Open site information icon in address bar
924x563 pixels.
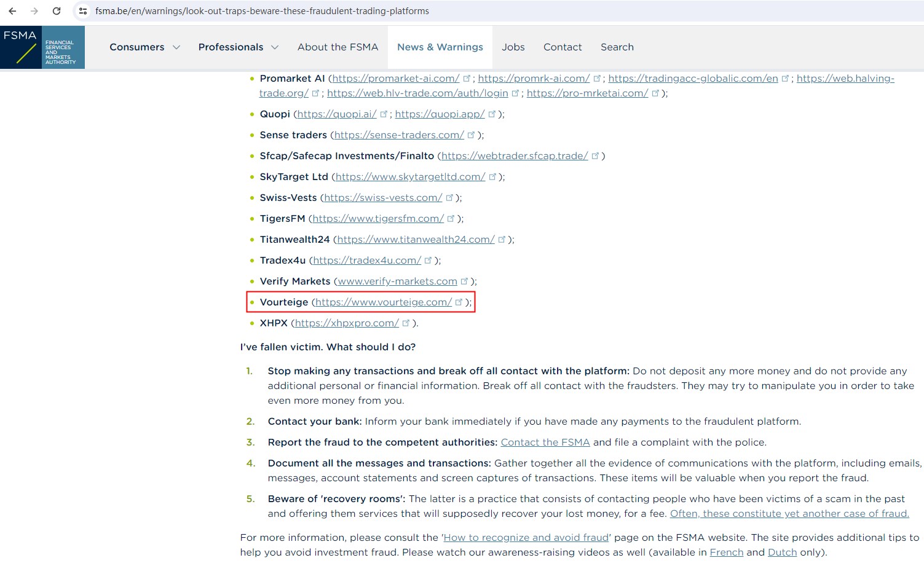(x=83, y=11)
